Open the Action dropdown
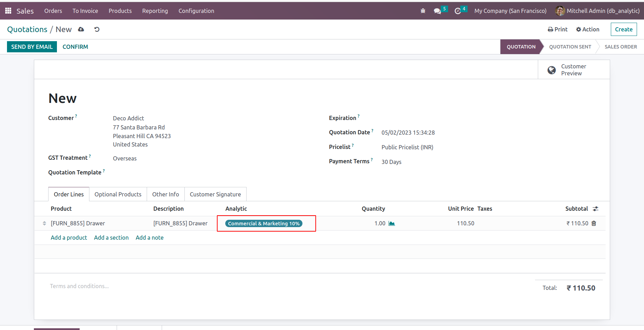The image size is (644, 330). click(588, 30)
